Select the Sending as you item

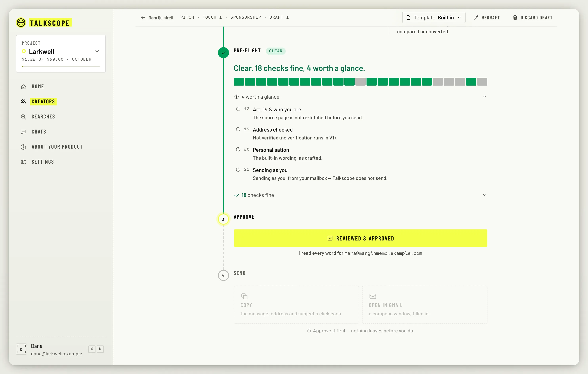(x=360, y=174)
